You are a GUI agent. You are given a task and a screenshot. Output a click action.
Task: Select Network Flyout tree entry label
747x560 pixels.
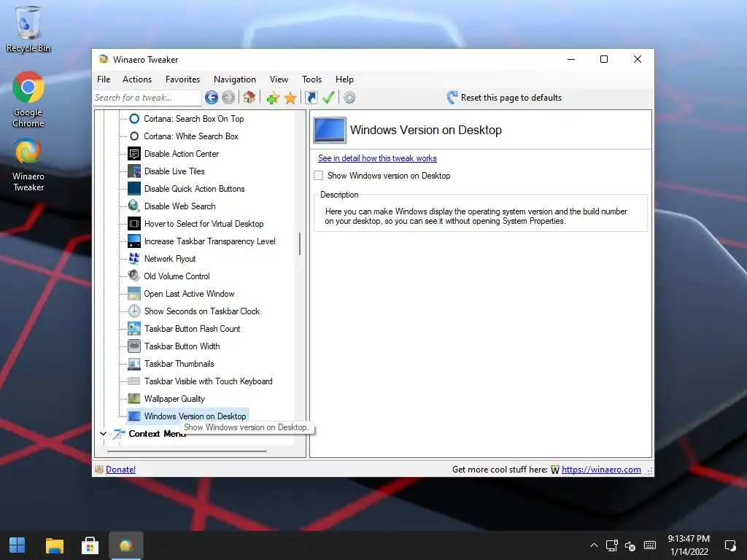[x=170, y=259]
